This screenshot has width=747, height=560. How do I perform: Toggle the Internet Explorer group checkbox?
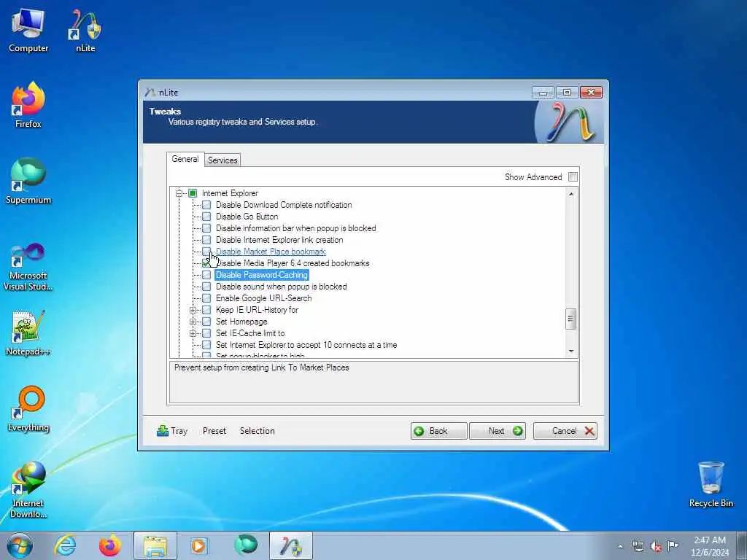[193, 193]
